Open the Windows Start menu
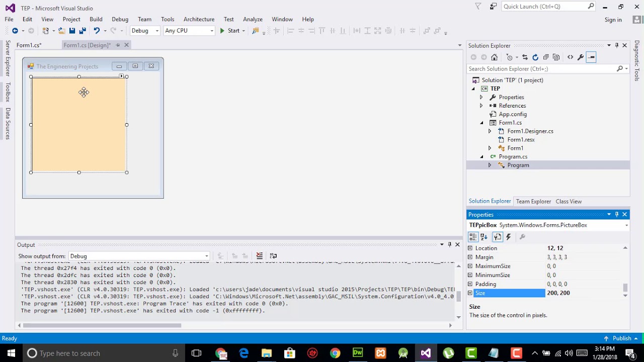 [x=11, y=353]
